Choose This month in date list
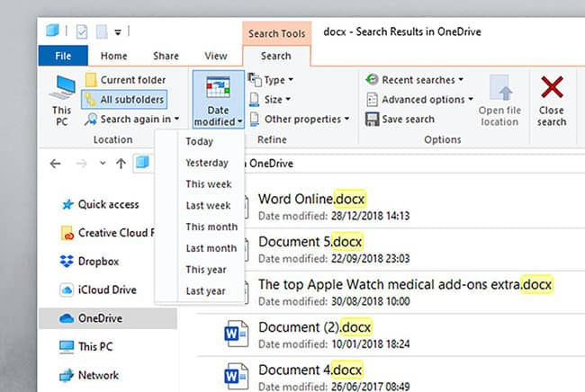 click(211, 227)
